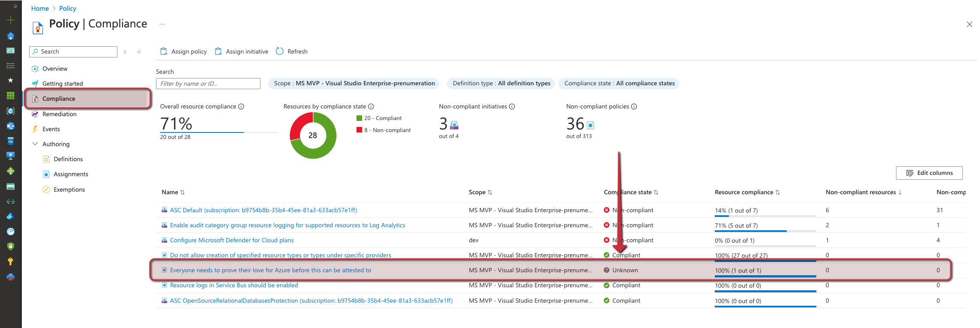Click the Edit columns button
The image size is (980, 328).
pos(929,173)
